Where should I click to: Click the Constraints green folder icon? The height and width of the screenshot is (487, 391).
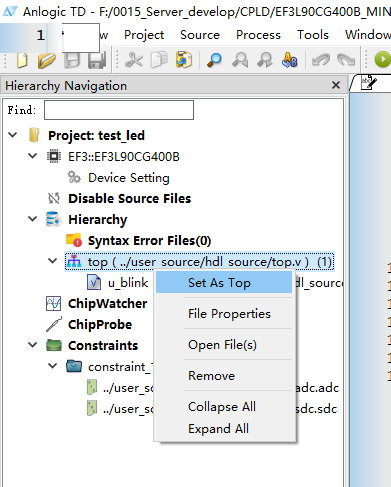[x=54, y=345]
